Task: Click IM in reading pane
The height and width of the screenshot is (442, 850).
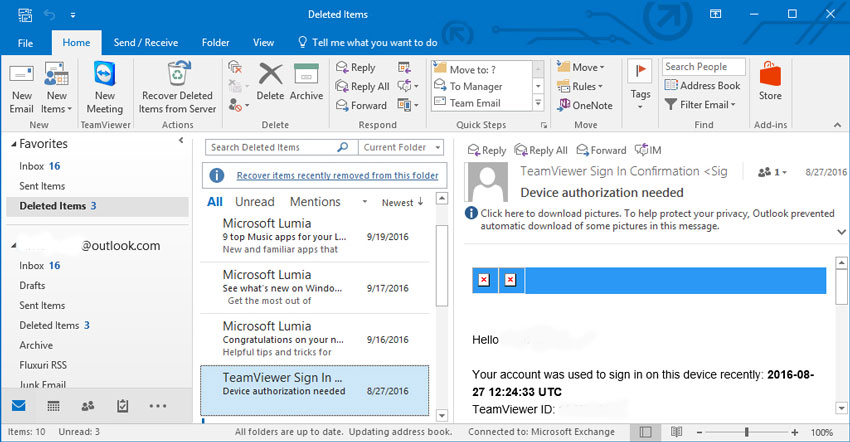Action: [648, 150]
